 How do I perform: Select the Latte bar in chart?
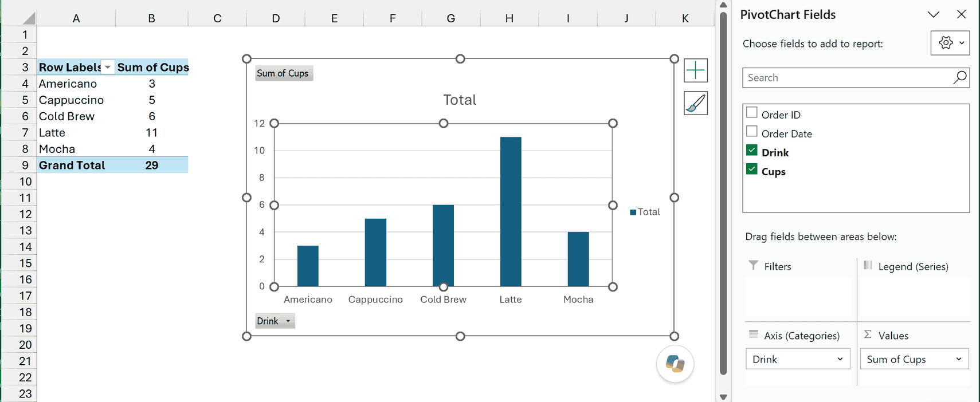pyautogui.click(x=511, y=211)
